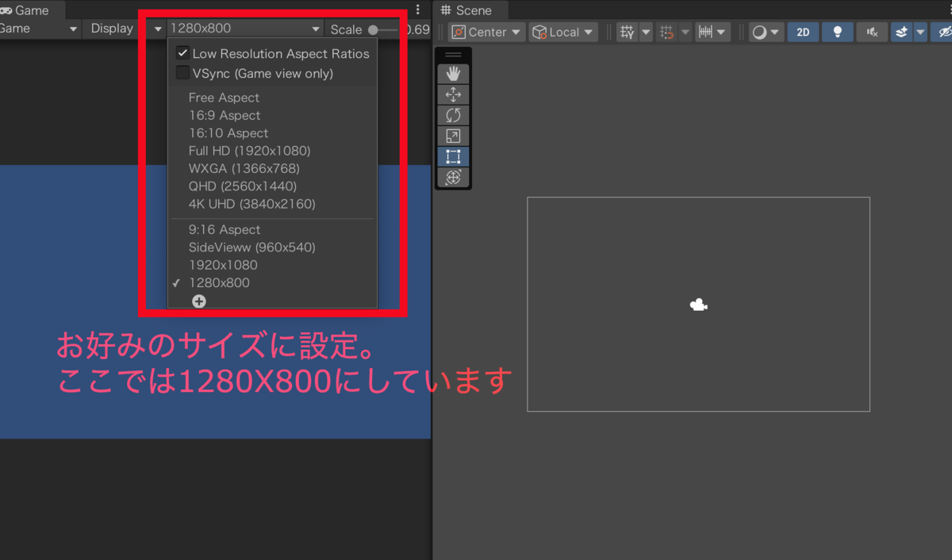Screen dimensions: 952x560
Task: Toggle 2D view mode in Scene
Action: pyautogui.click(x=803, y=32)
